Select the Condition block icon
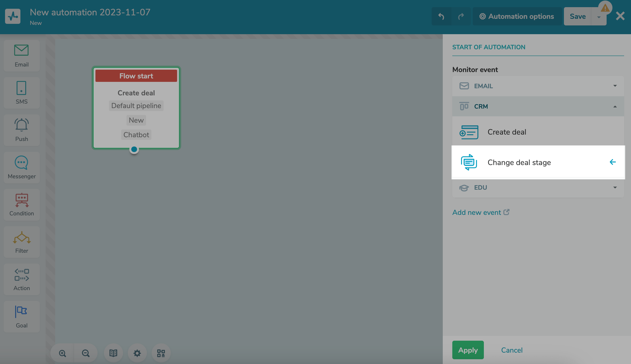This screenshot has width=631, height=364. point(21,205)
